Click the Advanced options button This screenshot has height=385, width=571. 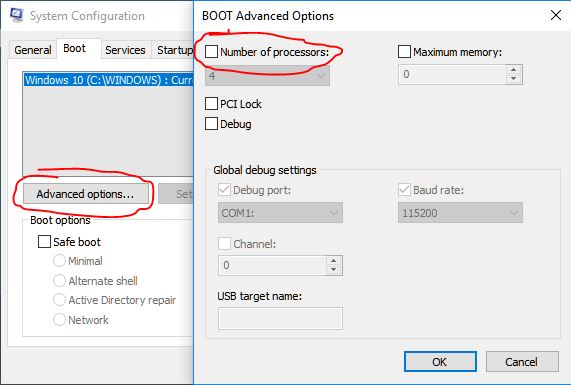pyautogui.click(x=86, y=194)
